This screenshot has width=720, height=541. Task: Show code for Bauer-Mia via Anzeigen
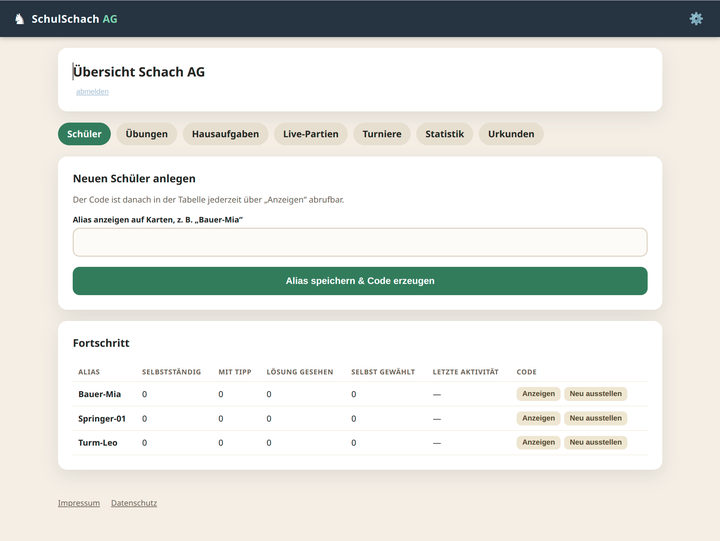pos(538,394)
